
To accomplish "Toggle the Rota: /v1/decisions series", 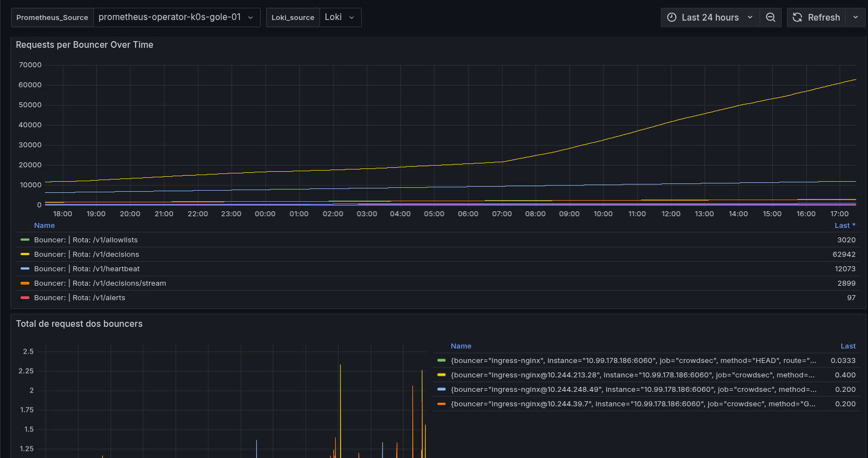I will (x=87, y=255).
